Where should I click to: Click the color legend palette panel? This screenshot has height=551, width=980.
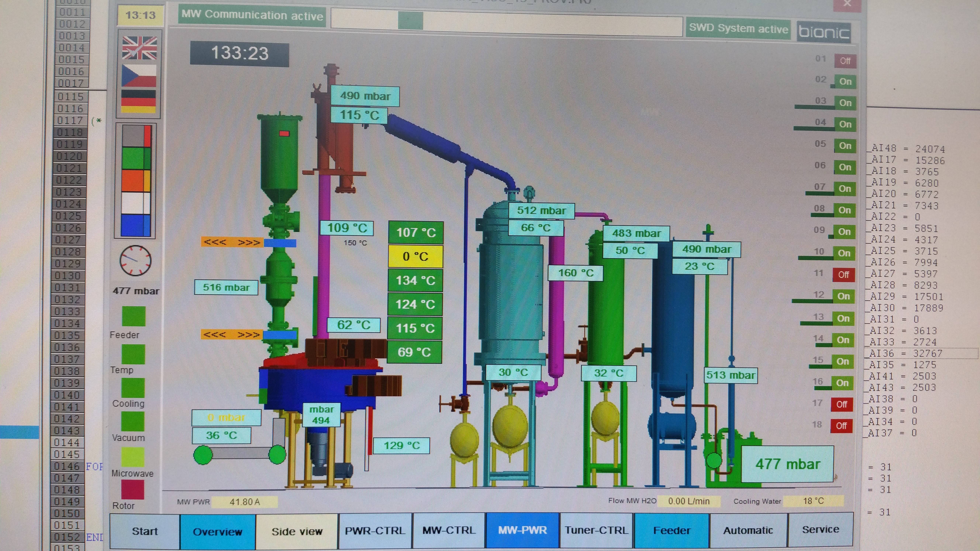pyautogui.click(x=136, y=181)
